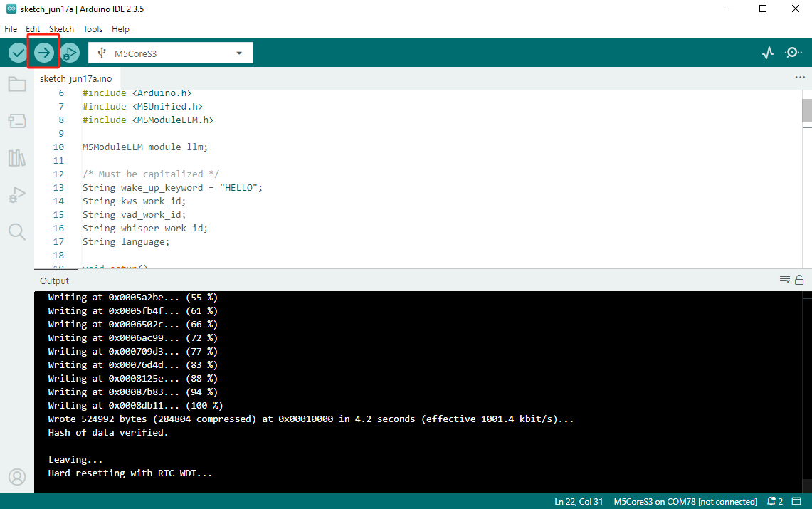
Task: Open editor tab options three-dots menu
Action: [x=800, y=78]
